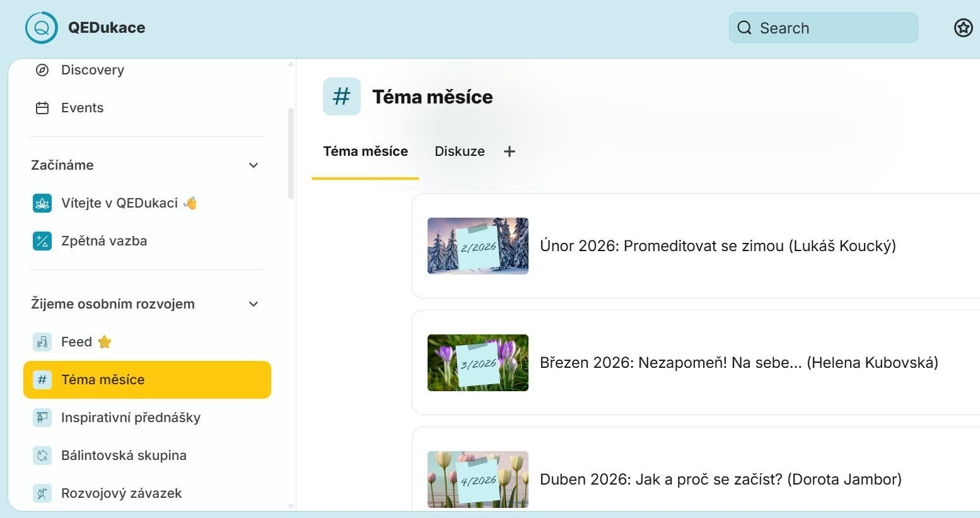Switch to the Diskuze tab
Screen dimensions: 980x518
(x=459, y=151)
